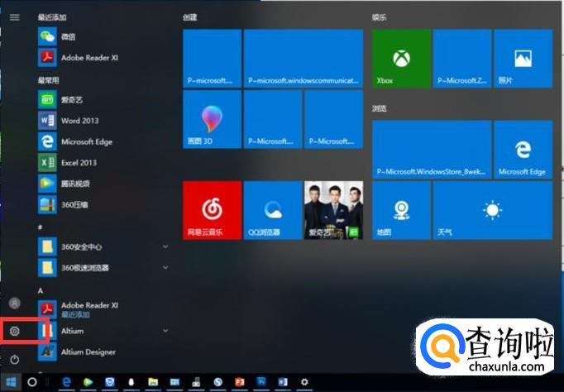Image resolution: width=564 pixels, height=392 pixels.
Task: Click the Settings gear in Start sidebar
Action: coord(14,331)
